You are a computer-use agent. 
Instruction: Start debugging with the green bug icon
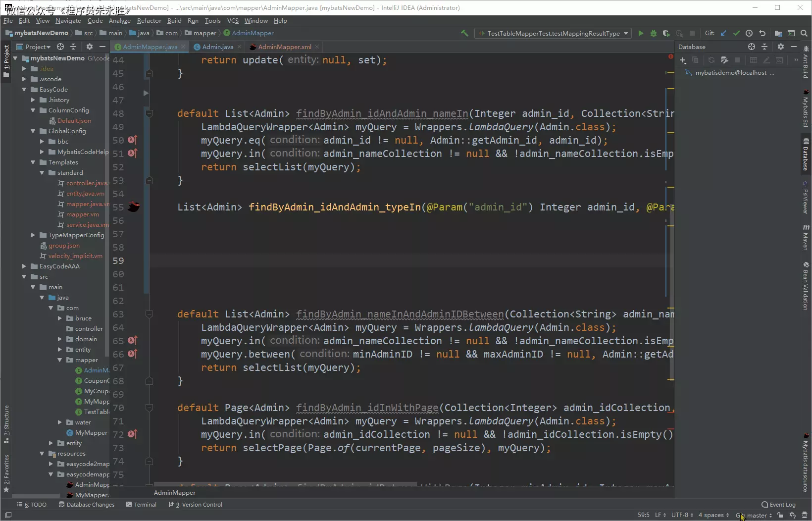click(654, 33)
